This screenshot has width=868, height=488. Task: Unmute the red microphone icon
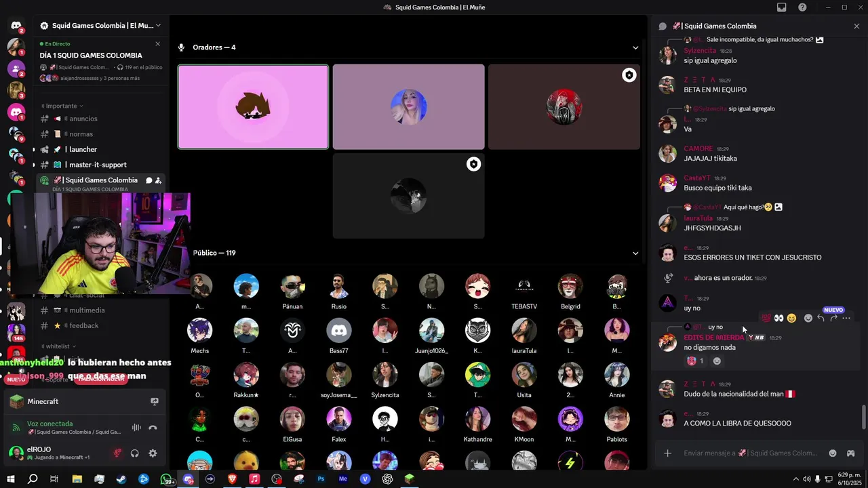coord(117,453)
